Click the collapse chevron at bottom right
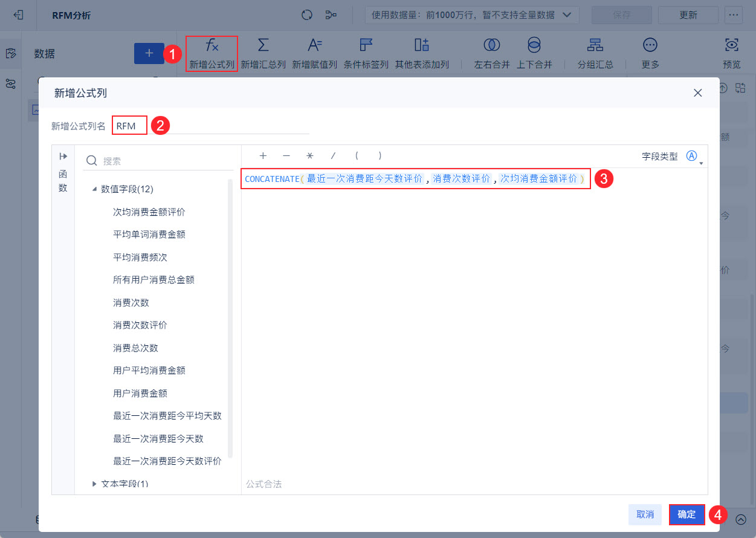Image resolution: width=756 pixels, height=538 pixels. point(741,519)
